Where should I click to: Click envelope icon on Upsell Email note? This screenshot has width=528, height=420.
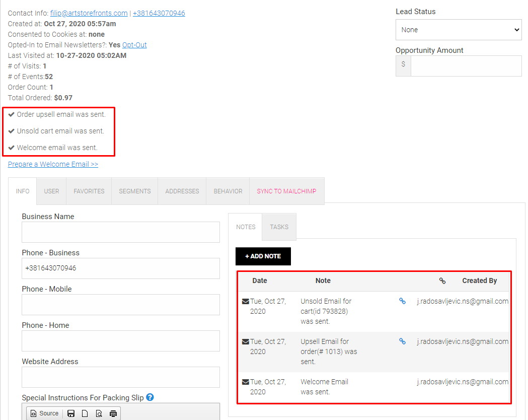246,341
